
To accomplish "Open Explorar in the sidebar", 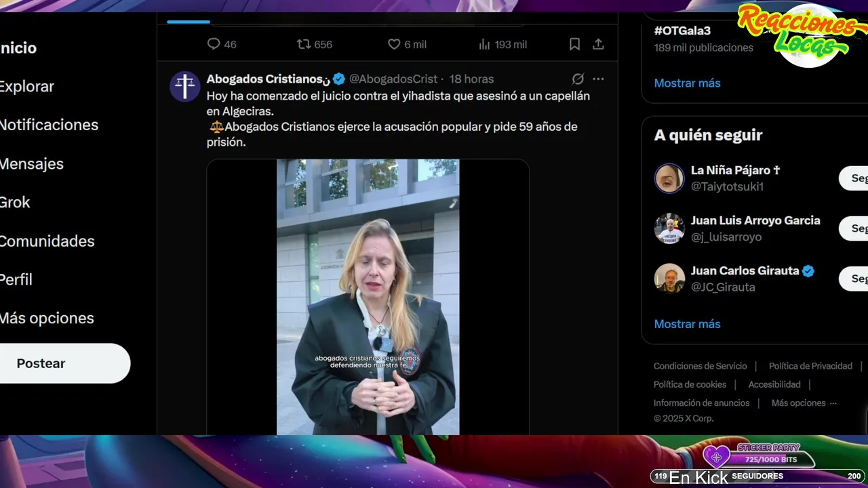I will point(26,87).
